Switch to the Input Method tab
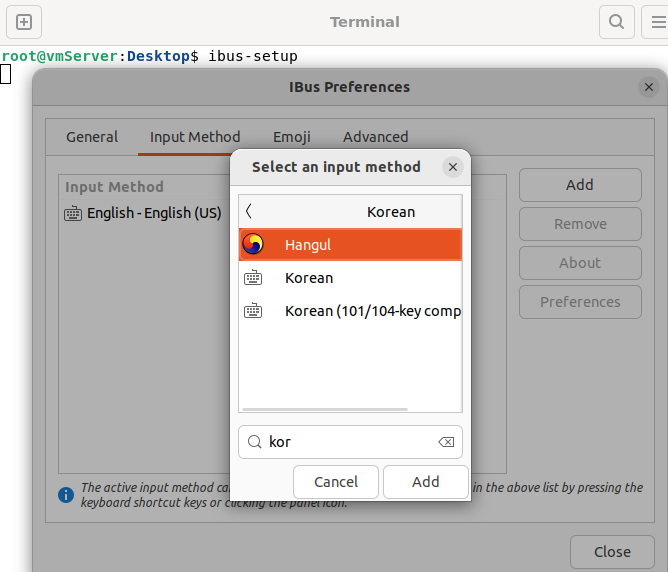 pyautogui.click(x=195, y=137)
